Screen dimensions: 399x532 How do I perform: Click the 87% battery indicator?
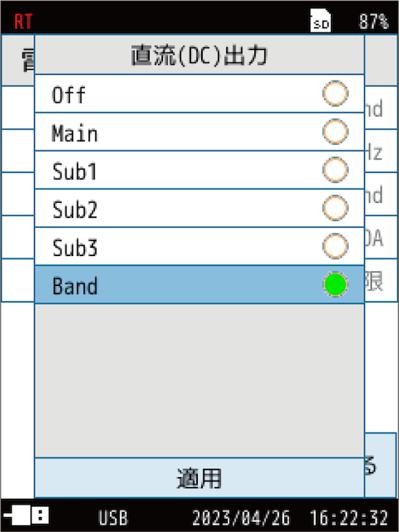pos(373,22)
